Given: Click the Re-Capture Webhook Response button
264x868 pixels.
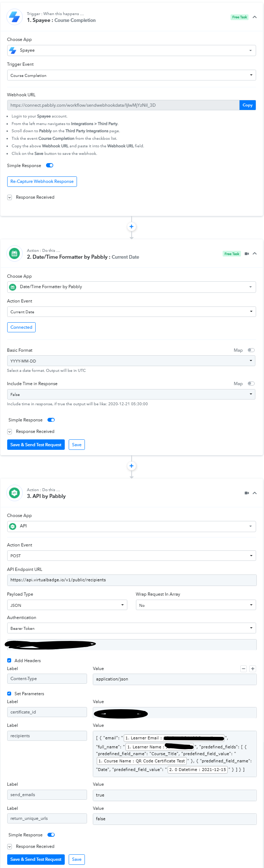Looking at the screenshot, I should pyautogui.click(x=42, y=182).
